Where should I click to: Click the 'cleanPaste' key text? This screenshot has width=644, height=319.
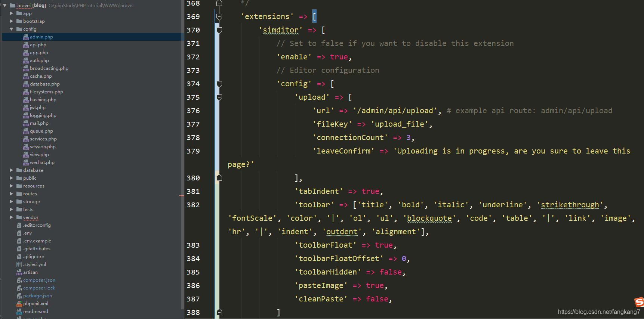tap(321, 299)
